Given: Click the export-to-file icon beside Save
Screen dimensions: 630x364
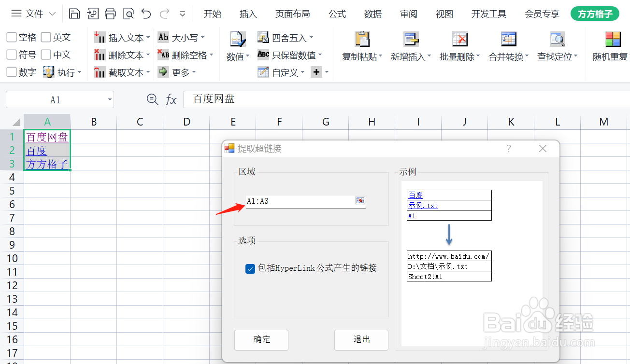Looking at the screenshot, I should (x=92, y=14).
